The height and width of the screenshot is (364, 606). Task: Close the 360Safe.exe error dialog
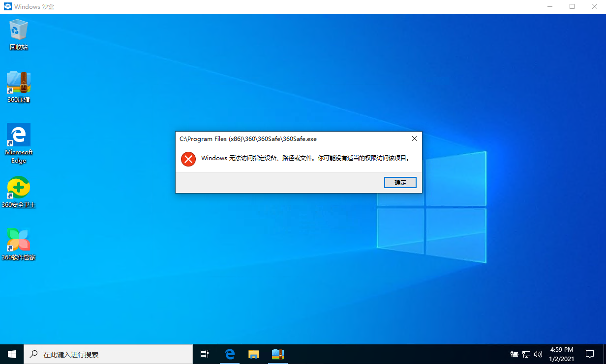[x=415, y=139]
